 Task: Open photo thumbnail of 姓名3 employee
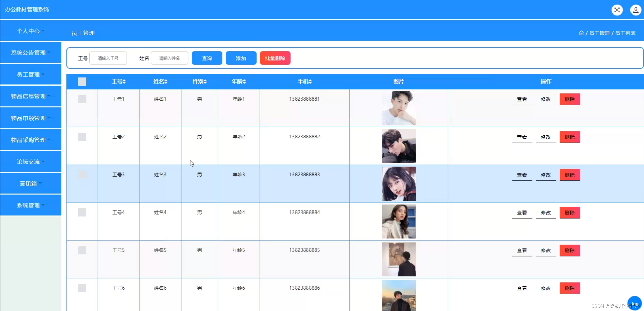398,184
